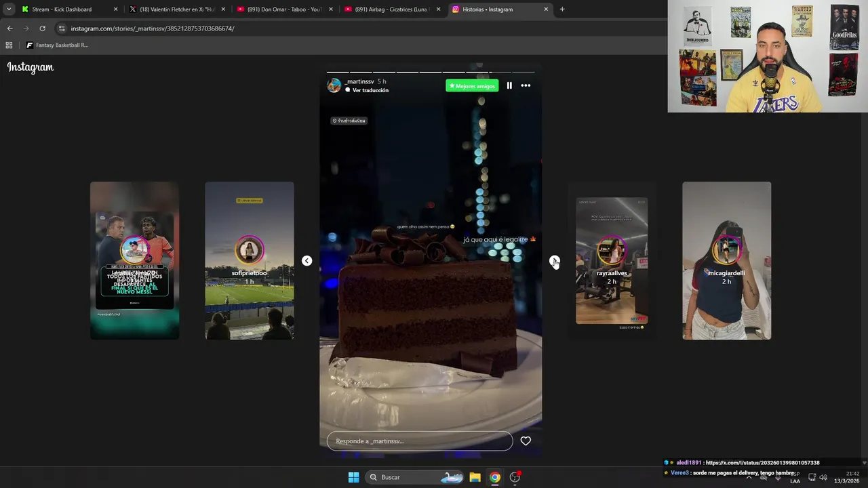
Task: Open Chrome from the taskbar
Action: click(495, 477)
